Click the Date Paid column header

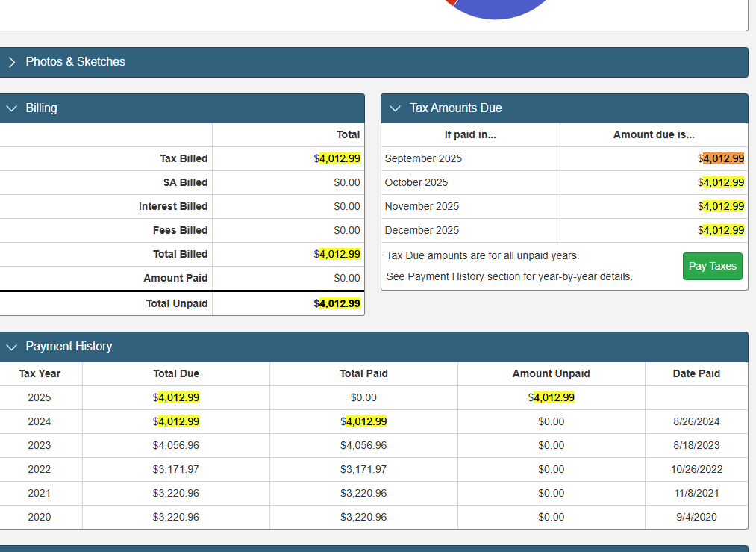point(696,373)
